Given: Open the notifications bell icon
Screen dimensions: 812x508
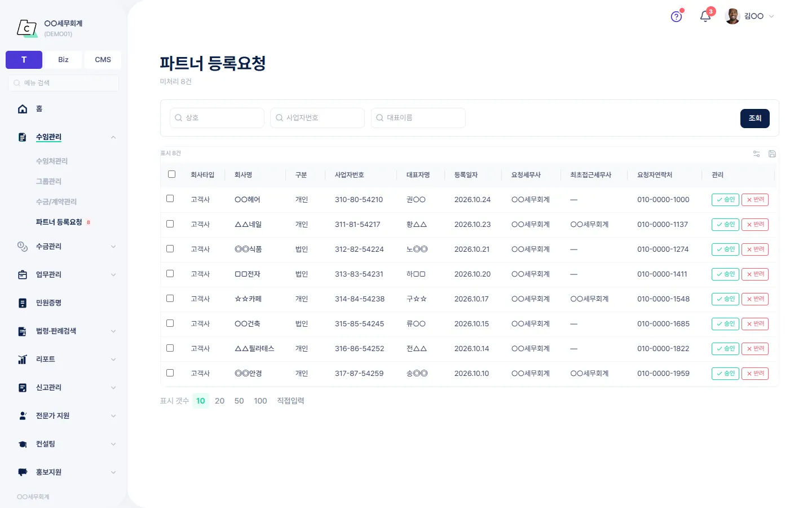Looking at the screenshot, I should click(705, 16).
